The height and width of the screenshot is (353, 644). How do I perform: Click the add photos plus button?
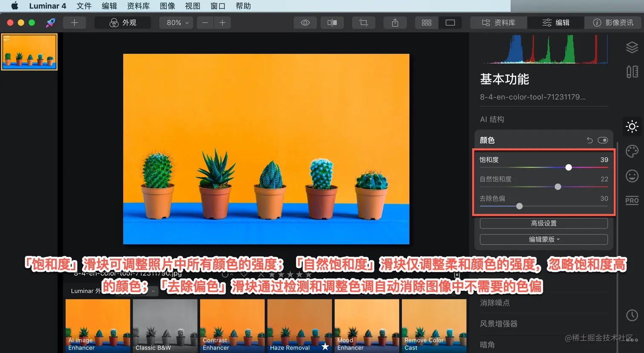pos(75,23)
